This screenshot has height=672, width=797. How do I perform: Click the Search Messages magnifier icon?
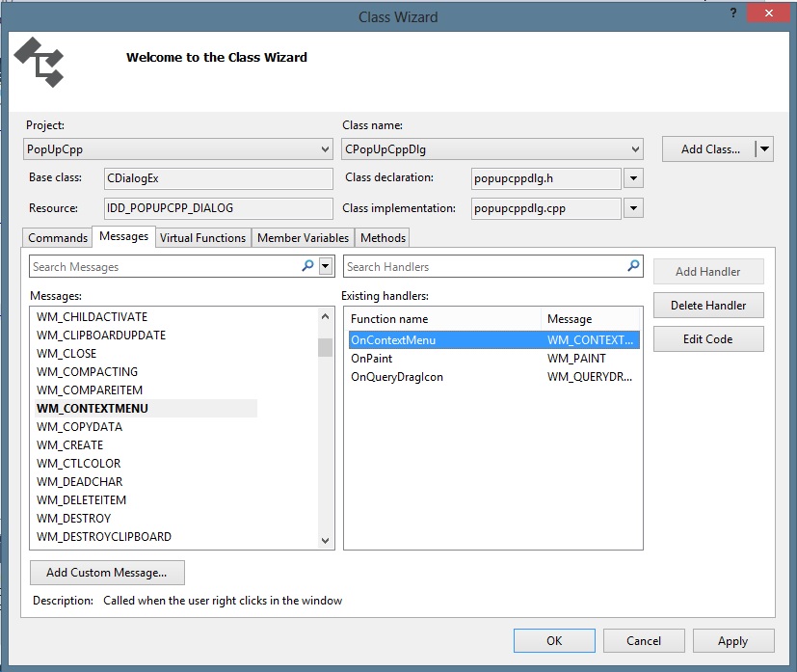[x=307, y=266]
